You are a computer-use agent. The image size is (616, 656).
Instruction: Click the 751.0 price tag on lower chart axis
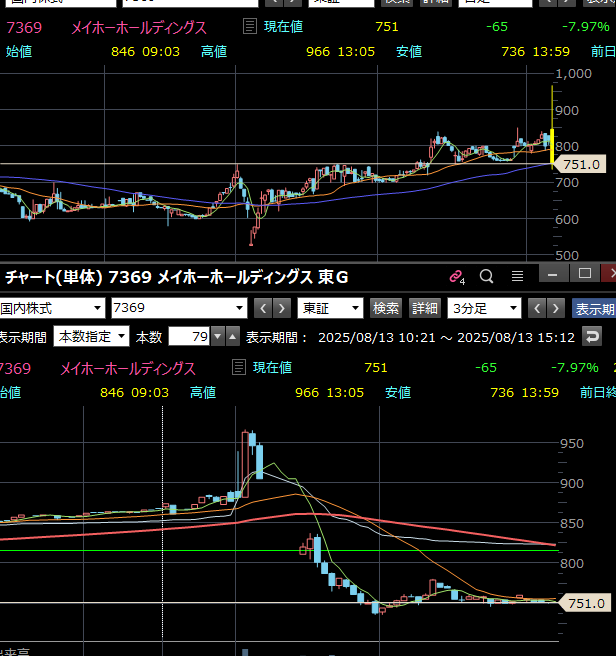(584, 603)
